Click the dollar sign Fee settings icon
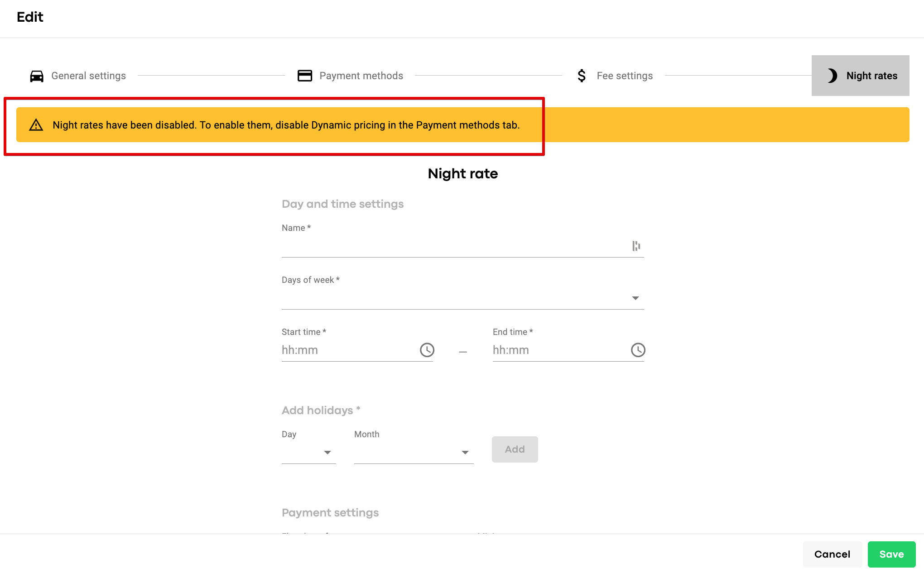 [582, 76]
